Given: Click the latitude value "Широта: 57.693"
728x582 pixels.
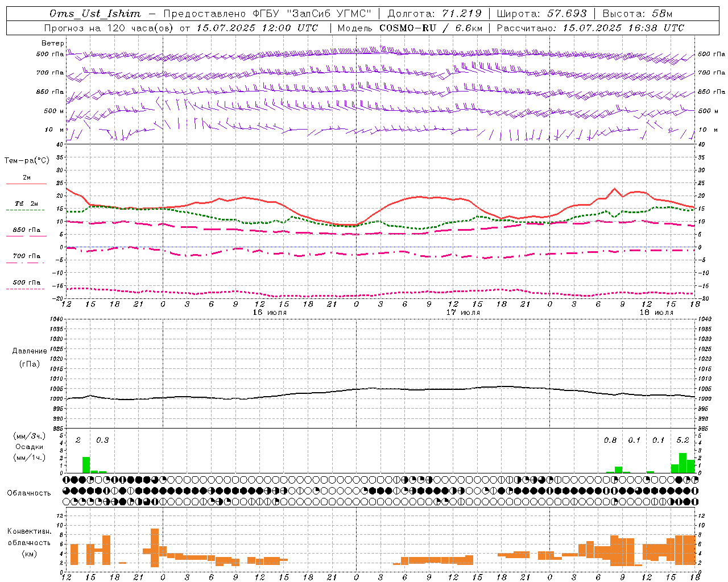Looking at the screenshot, I should pos(542,14).
